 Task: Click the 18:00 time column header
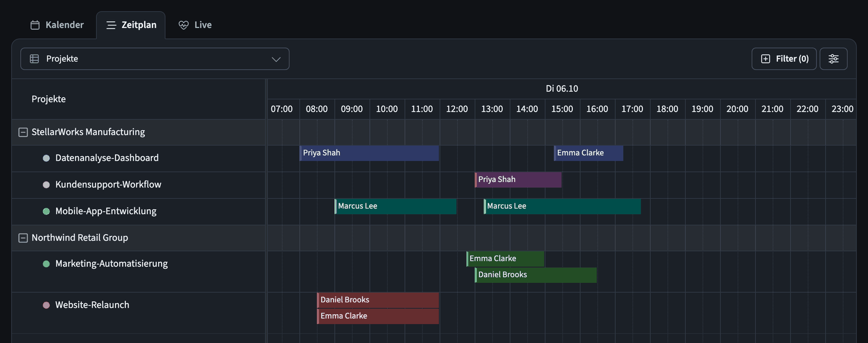(x=667, y=109)
